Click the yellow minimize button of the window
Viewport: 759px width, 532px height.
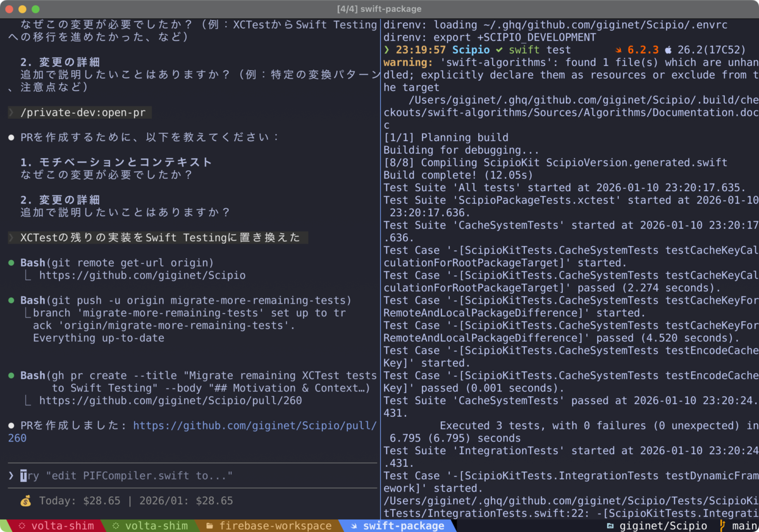23,9
